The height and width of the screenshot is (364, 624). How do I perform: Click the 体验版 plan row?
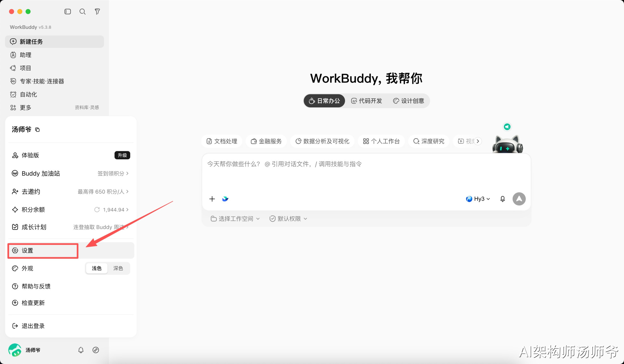pos(70,155)
